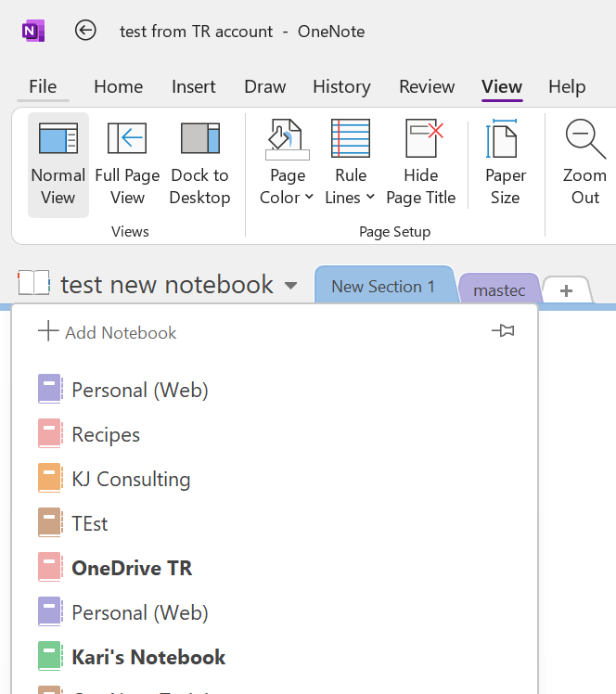Click the OneNote app logo icon
This screenshot has width=616, height=694.
click(33, 31)
